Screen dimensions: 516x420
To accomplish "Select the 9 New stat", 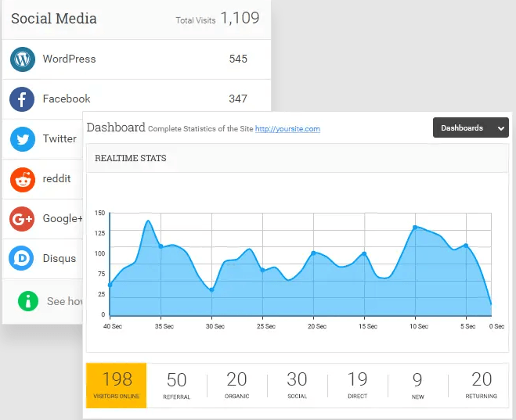I will point(417,385).
